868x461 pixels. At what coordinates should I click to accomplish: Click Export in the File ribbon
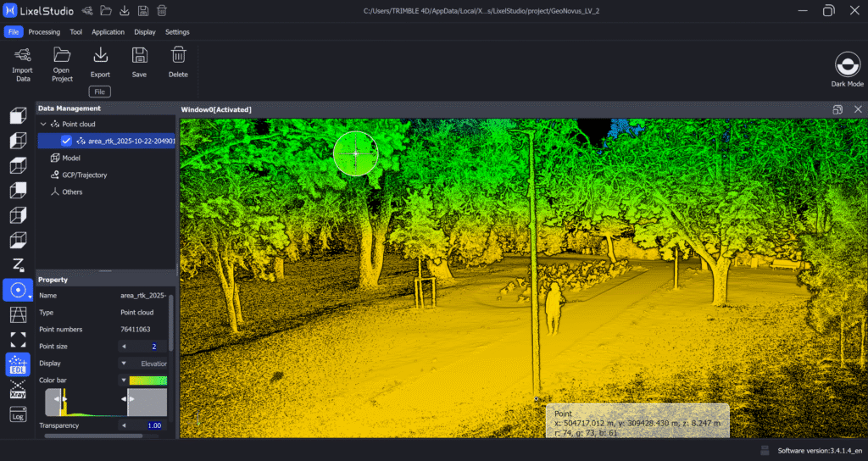click(100, 64)
